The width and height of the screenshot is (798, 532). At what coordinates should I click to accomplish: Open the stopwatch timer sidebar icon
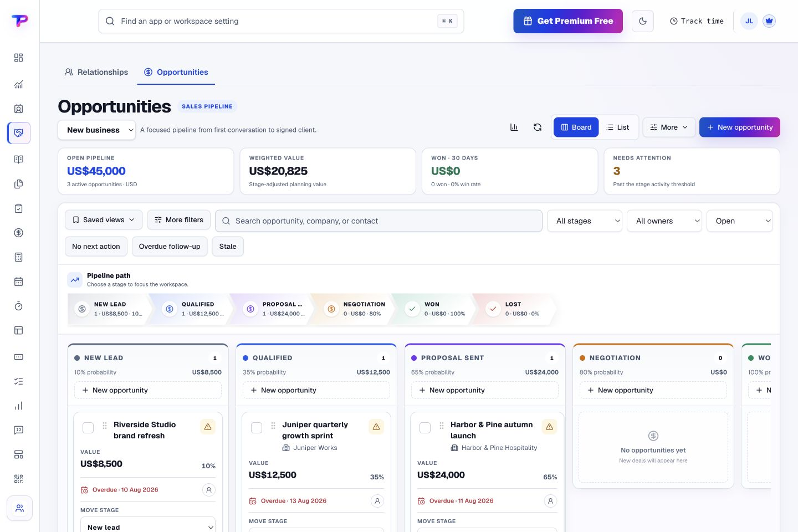[18, 306]
